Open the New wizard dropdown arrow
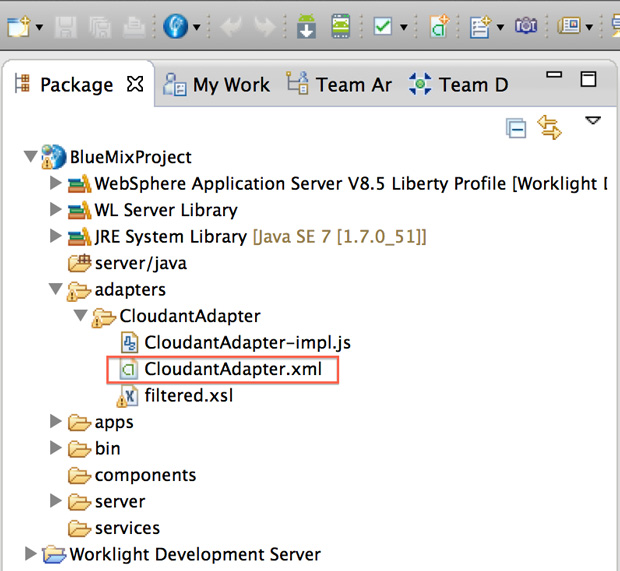This screenshot has width=620, height=571. 39,27
